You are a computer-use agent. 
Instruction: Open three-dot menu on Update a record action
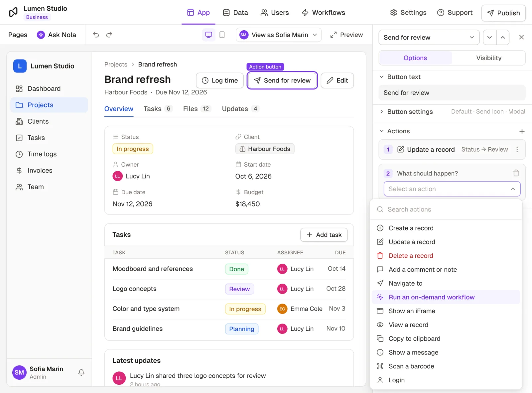click(x=517, y=149)
